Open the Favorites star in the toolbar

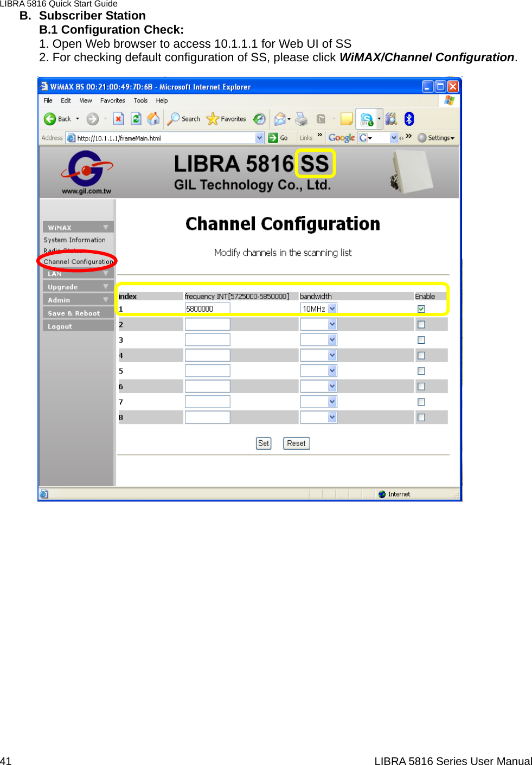pyautogui.click(x=226, y=119)
